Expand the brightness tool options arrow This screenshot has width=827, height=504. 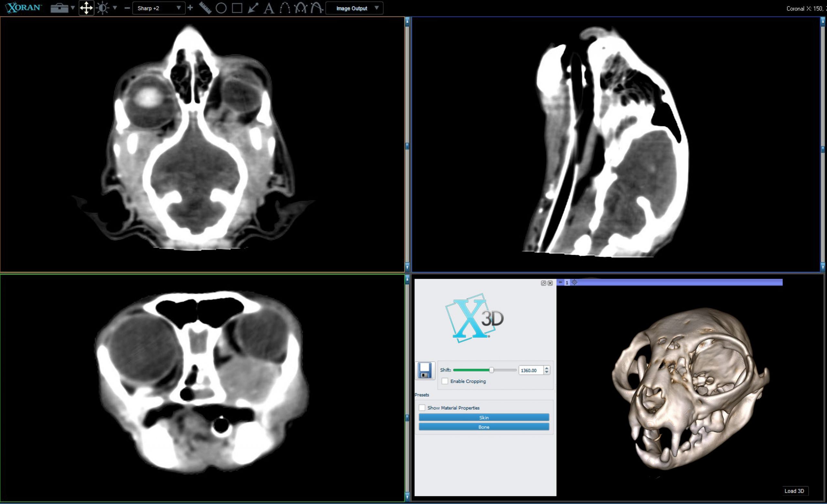coord(114,8)
